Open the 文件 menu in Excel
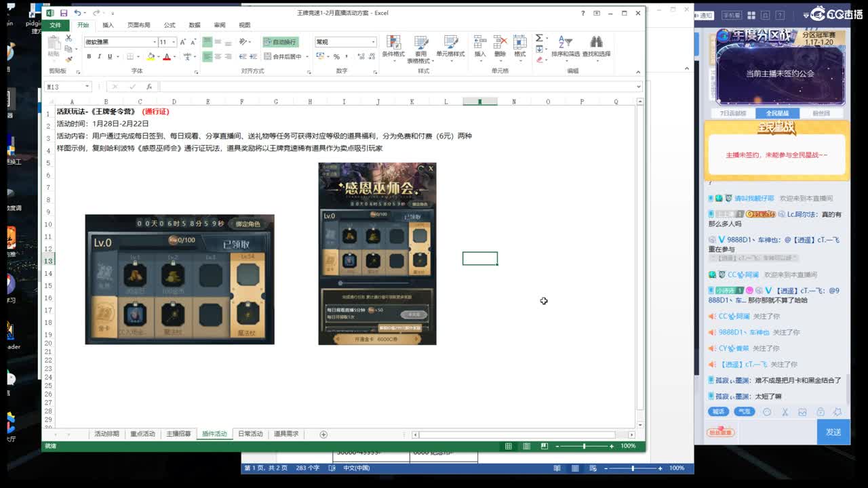868x488 pixels. pos(55,25)
